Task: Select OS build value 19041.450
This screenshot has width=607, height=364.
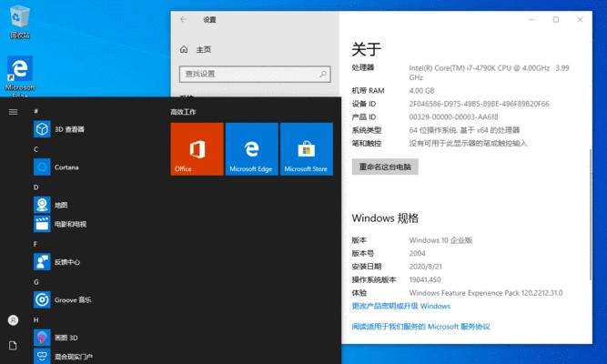Action: point(425,279)
